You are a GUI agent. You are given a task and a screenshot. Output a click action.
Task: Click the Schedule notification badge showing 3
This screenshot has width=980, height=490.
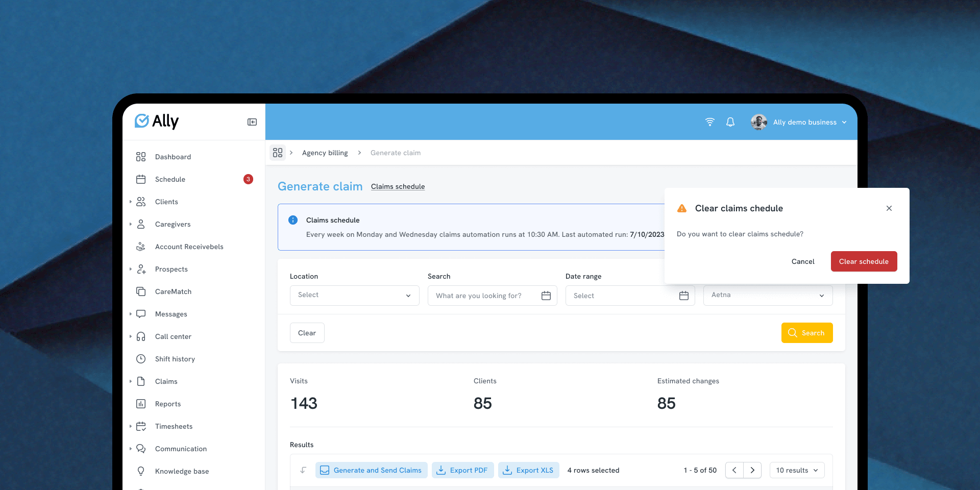(x=248, y=179)
